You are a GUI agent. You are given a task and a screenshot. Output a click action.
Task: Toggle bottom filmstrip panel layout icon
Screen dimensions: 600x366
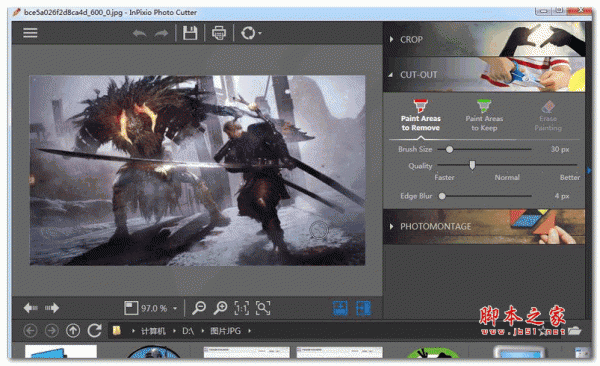[340, 308]
